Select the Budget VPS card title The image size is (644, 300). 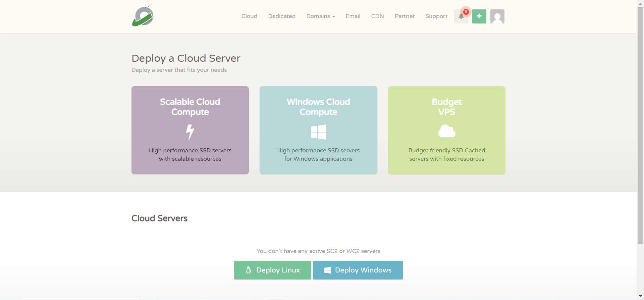click(x=447, y=107)
